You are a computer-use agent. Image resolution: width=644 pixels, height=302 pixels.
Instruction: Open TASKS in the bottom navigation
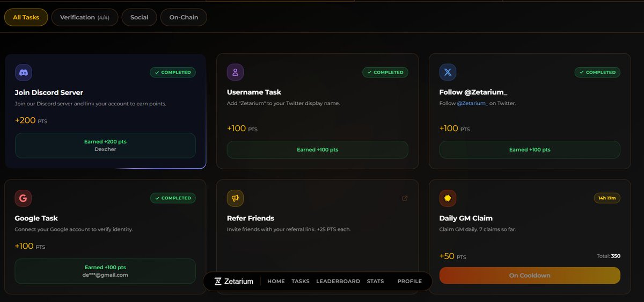[x=301, y=281]
